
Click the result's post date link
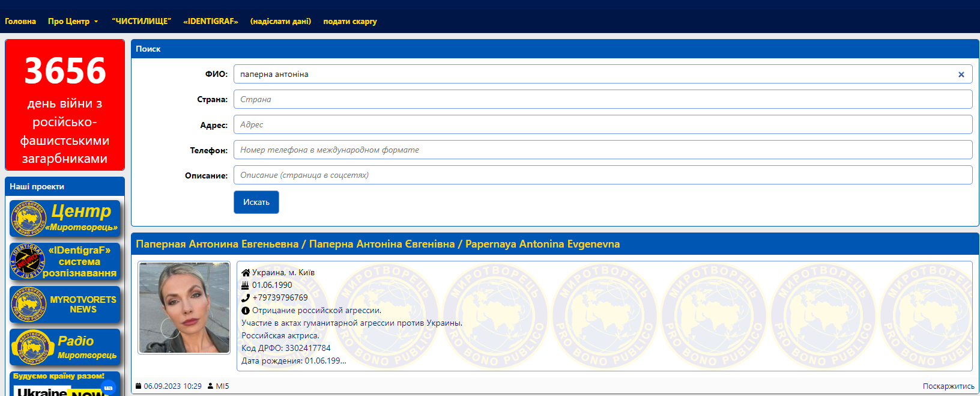click(x=172, y=386)
